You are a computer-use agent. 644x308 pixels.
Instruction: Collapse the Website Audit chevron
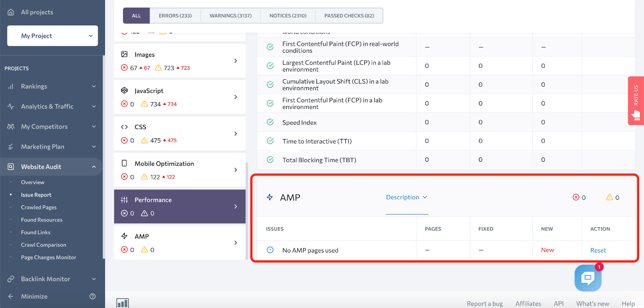click(94, 167)
